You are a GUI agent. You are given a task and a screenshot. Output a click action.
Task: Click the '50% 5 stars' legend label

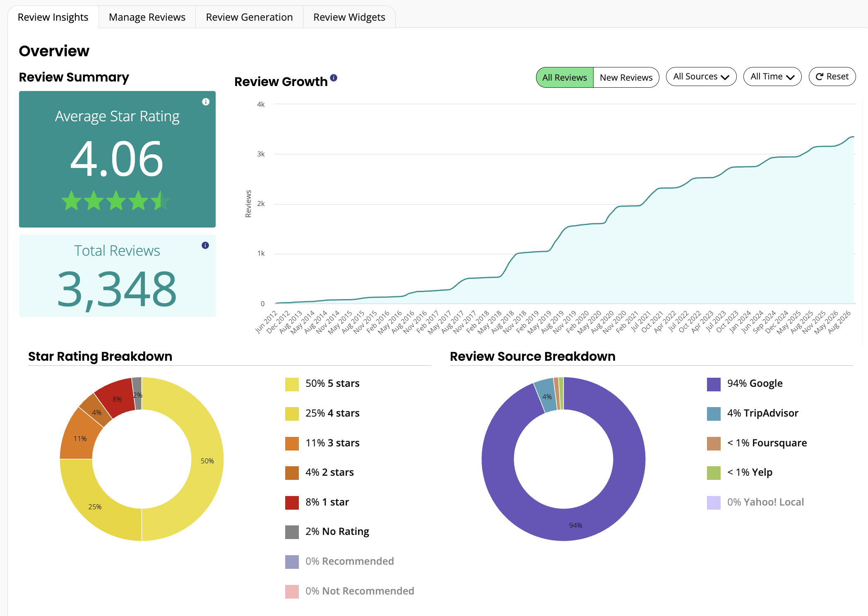[x=332, y=384]
